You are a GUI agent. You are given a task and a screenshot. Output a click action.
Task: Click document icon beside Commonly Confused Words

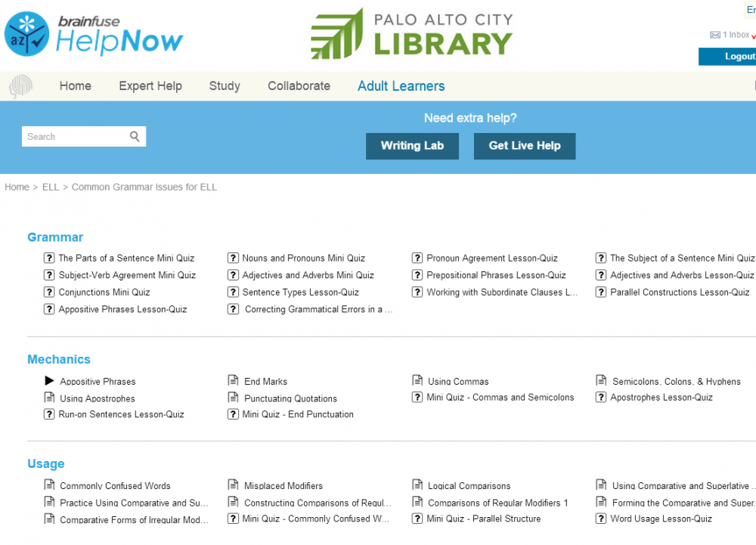(50, 485)
